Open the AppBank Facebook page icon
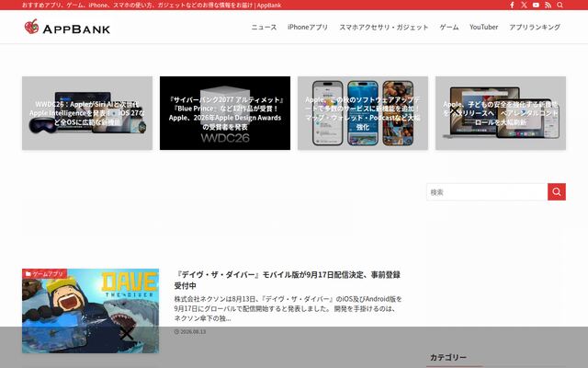 [512, 5]
